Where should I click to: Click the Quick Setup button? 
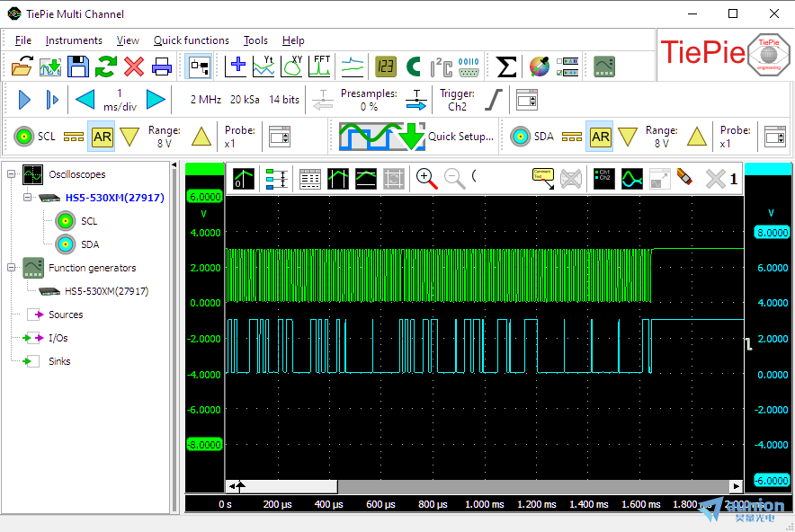coord(417,137)
